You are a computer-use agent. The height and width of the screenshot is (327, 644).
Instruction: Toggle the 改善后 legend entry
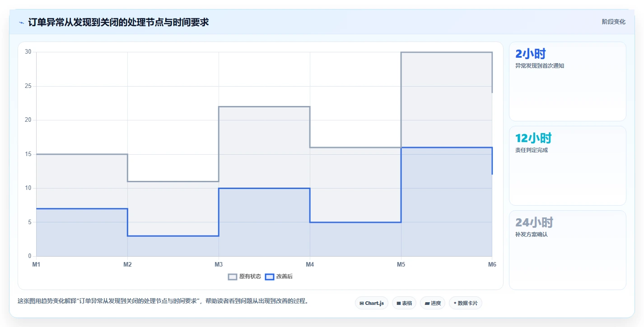pyautogui.click(x=279, y=276)
